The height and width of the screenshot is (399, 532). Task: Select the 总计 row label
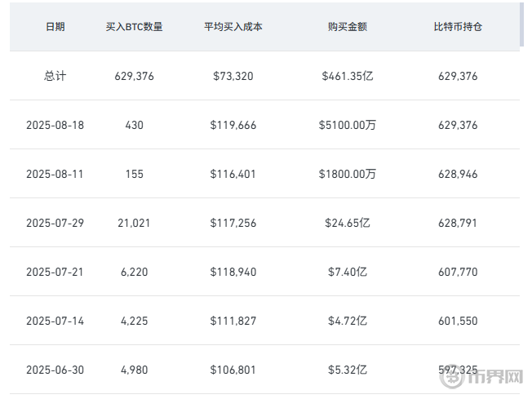click(x=55, y=76)
